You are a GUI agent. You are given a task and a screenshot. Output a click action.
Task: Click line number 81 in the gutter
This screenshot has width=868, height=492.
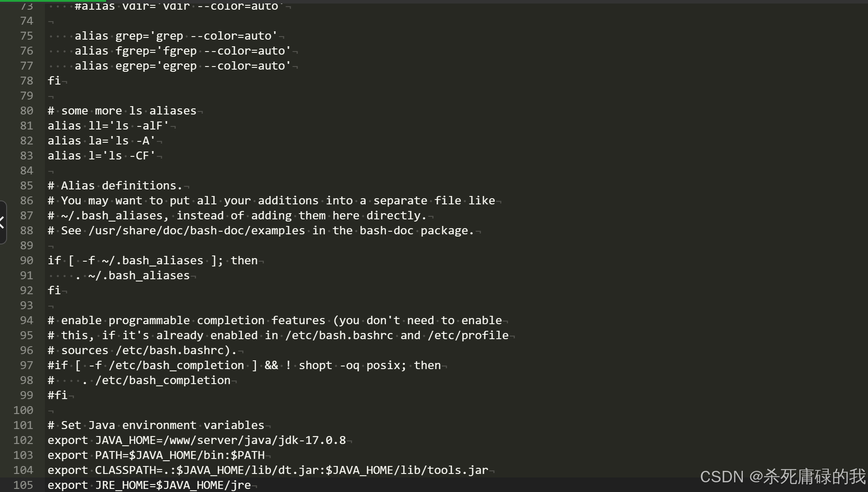(26, 126)
